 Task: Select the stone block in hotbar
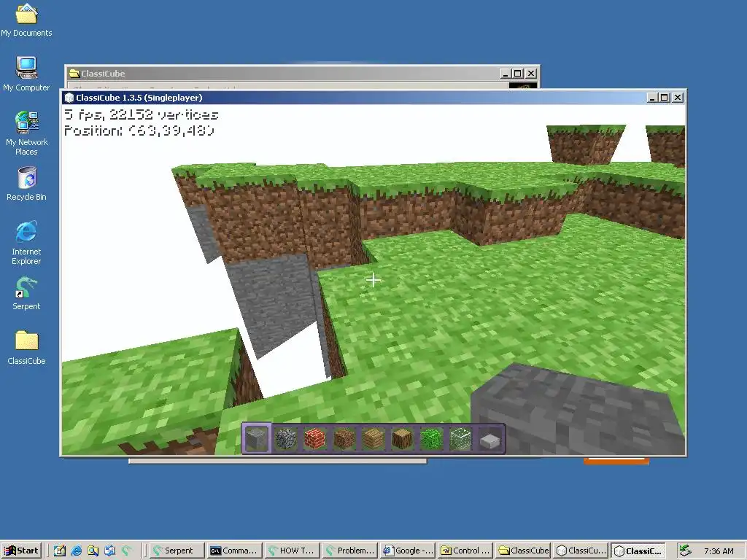[x=257, y=438]
